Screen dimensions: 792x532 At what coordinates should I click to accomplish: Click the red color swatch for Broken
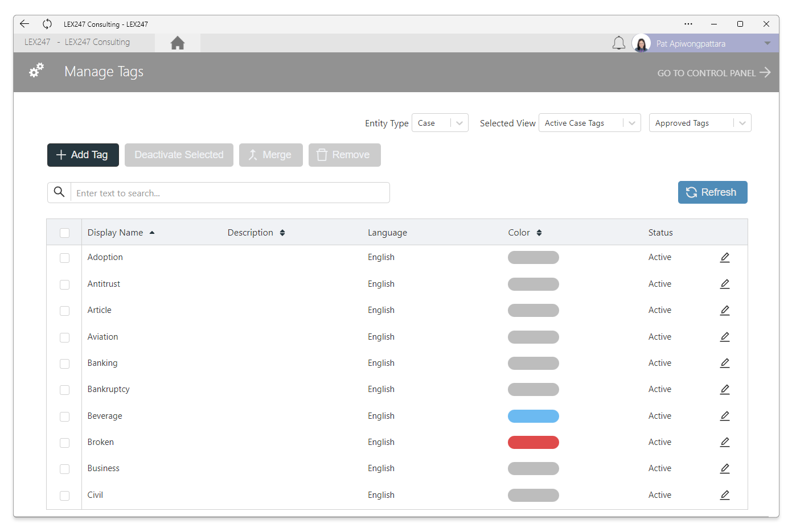pos(533,442)
